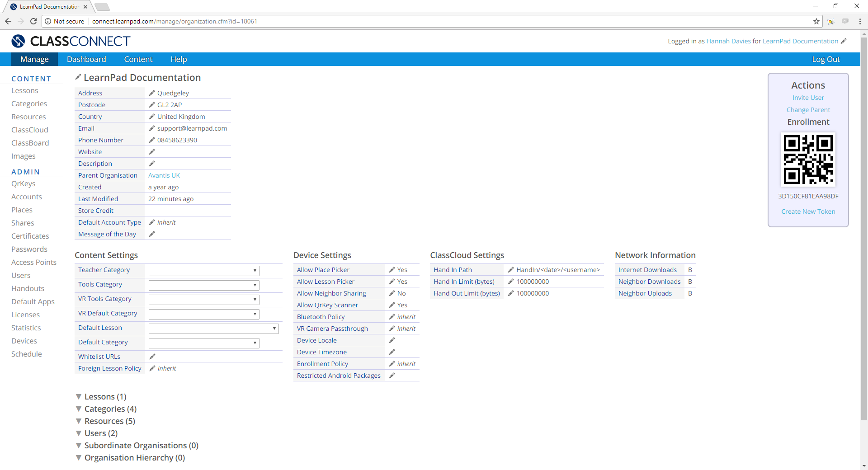Edit VR Camera Passthrough pencil icon
This screenshot has width=868, height=470.
click(x=392, y=329)
